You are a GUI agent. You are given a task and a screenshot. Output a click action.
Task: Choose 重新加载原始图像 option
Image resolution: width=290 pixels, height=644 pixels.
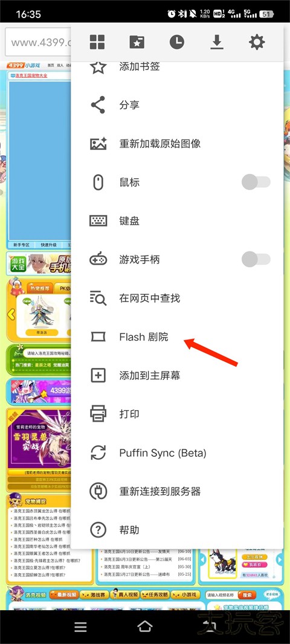coord(177,144)
